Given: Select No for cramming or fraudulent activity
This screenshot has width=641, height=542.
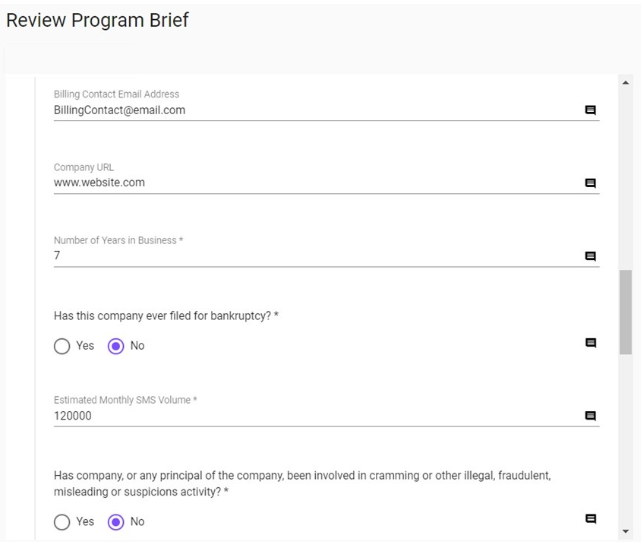Looking at the screenshot, I should (116, 522).
